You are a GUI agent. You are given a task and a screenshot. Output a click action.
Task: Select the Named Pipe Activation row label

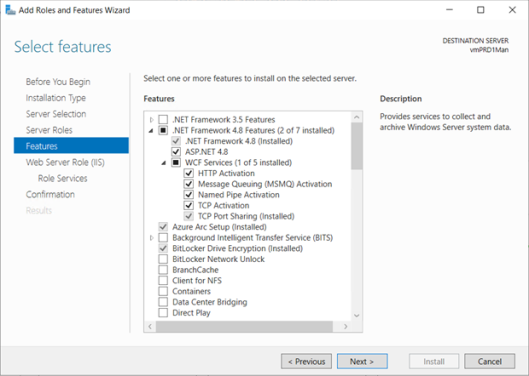pos(239,195)
